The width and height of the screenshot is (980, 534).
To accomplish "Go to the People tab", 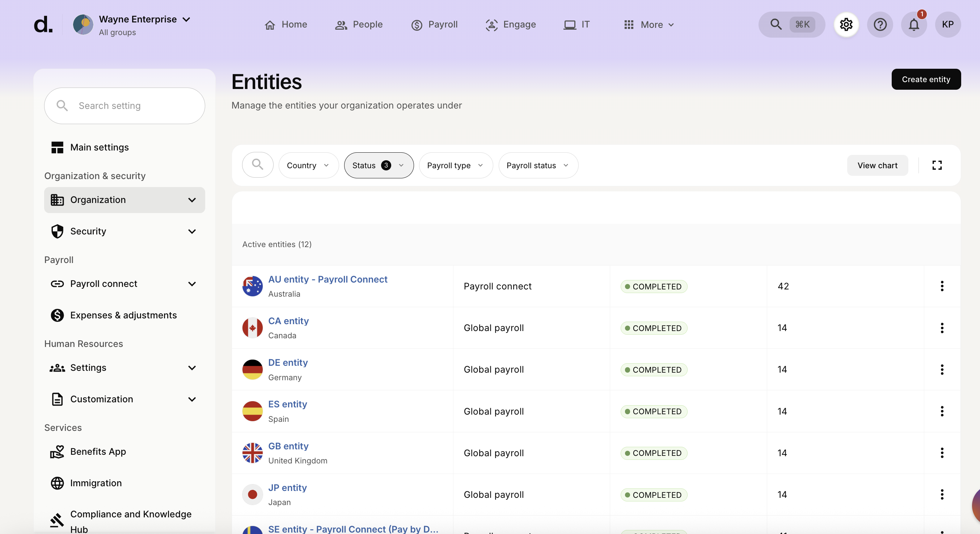I will click(359, 25).
